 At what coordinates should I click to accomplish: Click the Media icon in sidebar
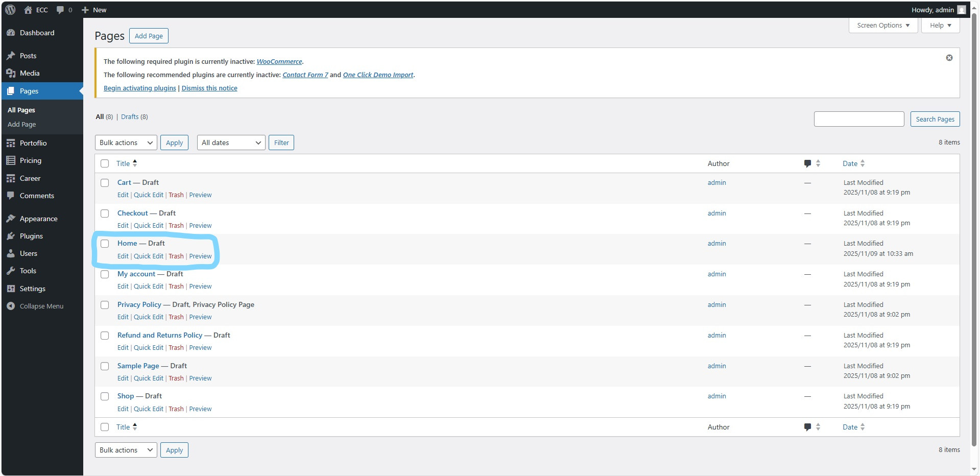tap(11, 73)
